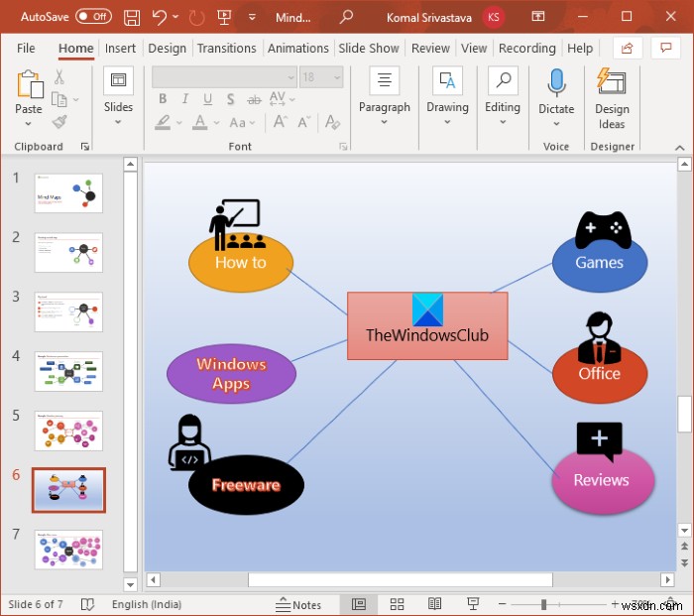Viewport: 694px width, 616px height.
Task: Open Clipboard dialog launcher icon
Action: click(x=85, y=147)
